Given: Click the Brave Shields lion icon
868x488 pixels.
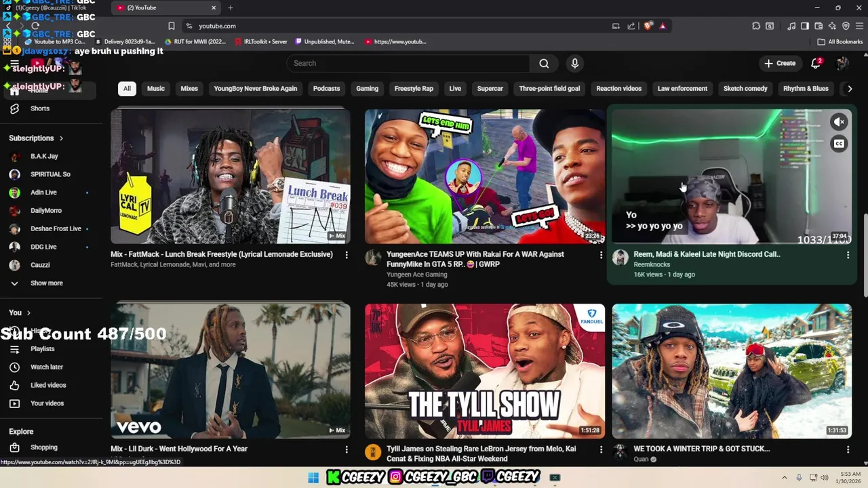Looking at the screenshot, I should 648,26.
